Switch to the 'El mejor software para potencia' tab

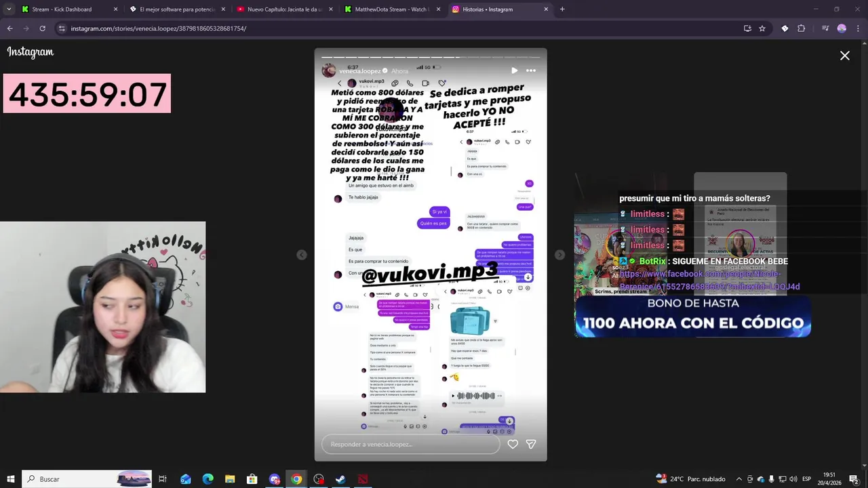177,9
